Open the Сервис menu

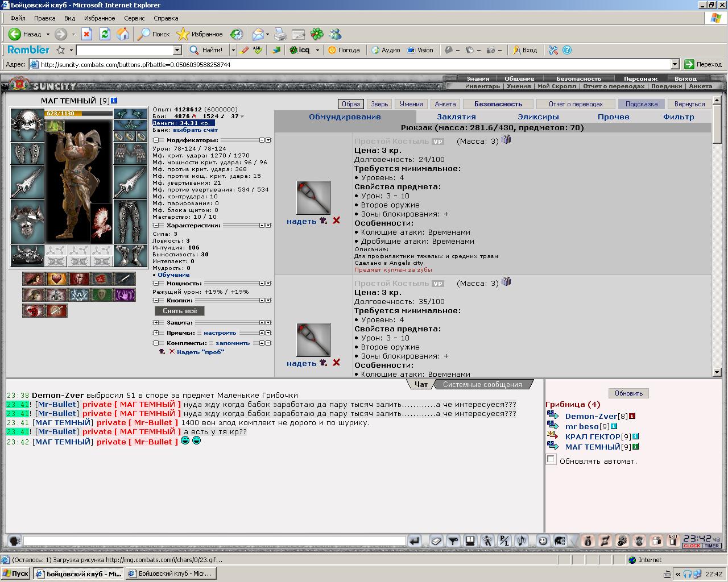pos(134,18)
